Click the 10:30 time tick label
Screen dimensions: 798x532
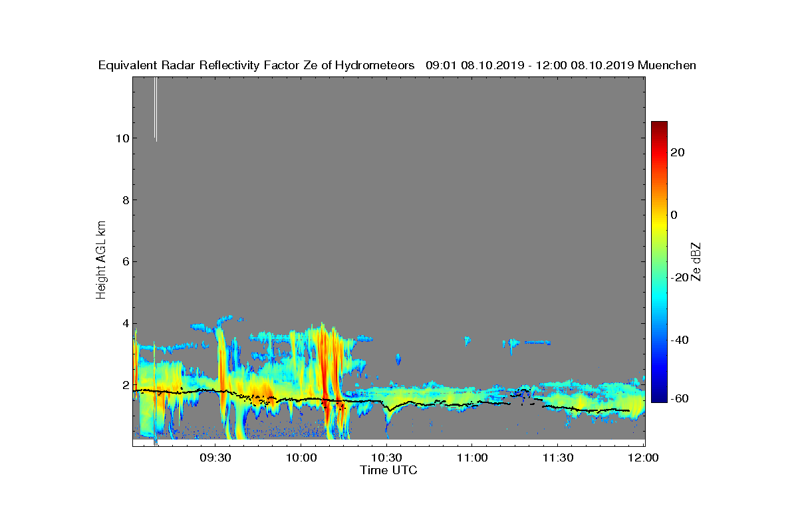tap(386, 458)
